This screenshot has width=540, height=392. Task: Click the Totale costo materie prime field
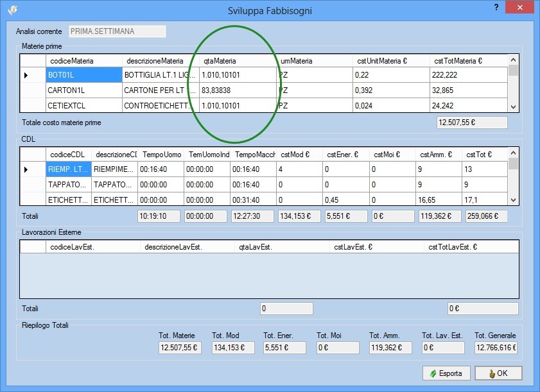(471, 123)
